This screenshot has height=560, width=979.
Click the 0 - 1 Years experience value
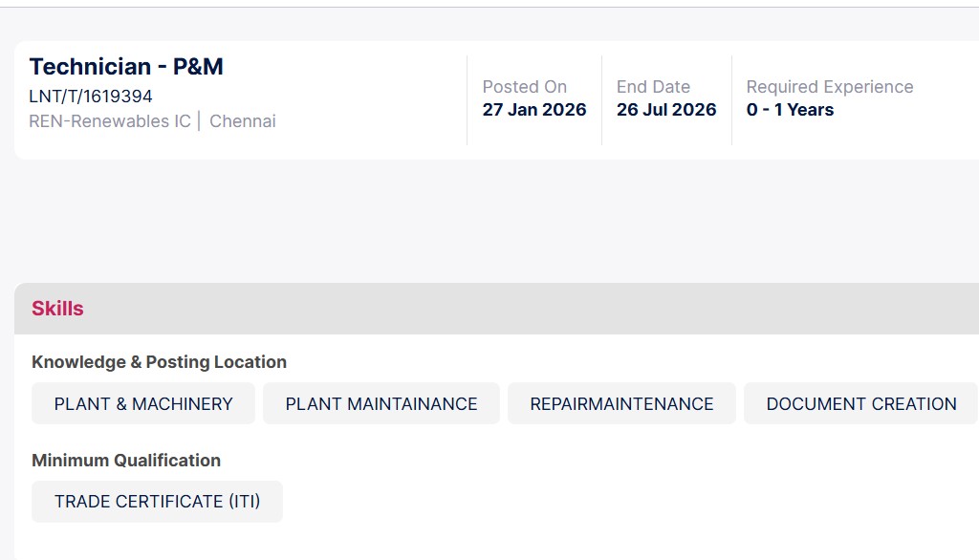790,110
